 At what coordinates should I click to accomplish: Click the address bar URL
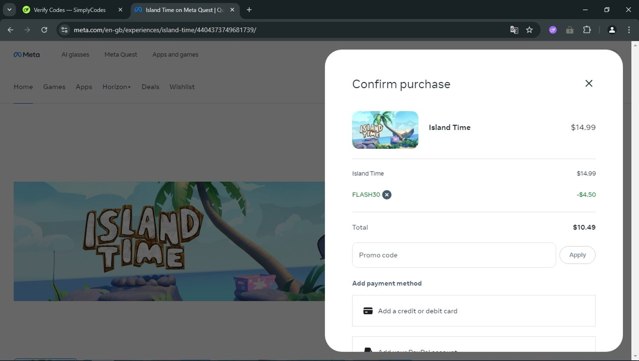pyautogui.click(x=165, y=30)
